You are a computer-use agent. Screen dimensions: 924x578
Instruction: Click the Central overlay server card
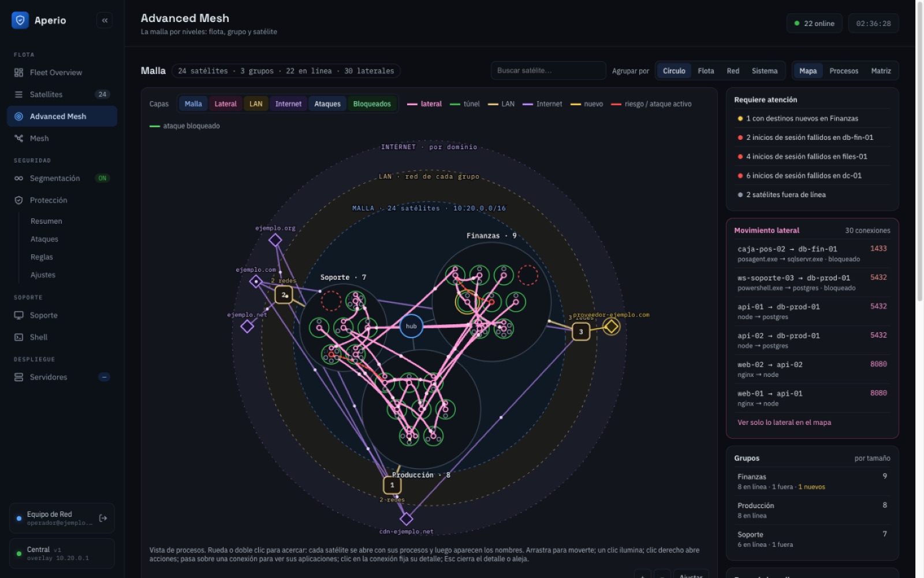pyautogui.click(x=62, y=553)
